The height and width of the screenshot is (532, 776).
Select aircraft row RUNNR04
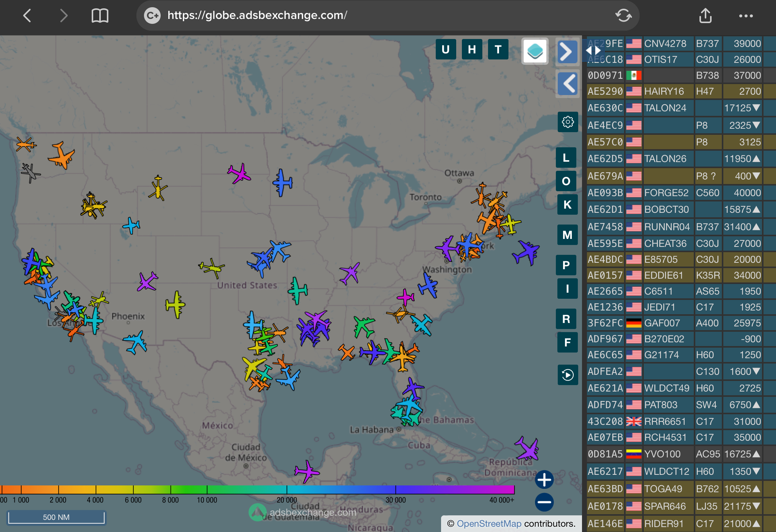point(681,227)
